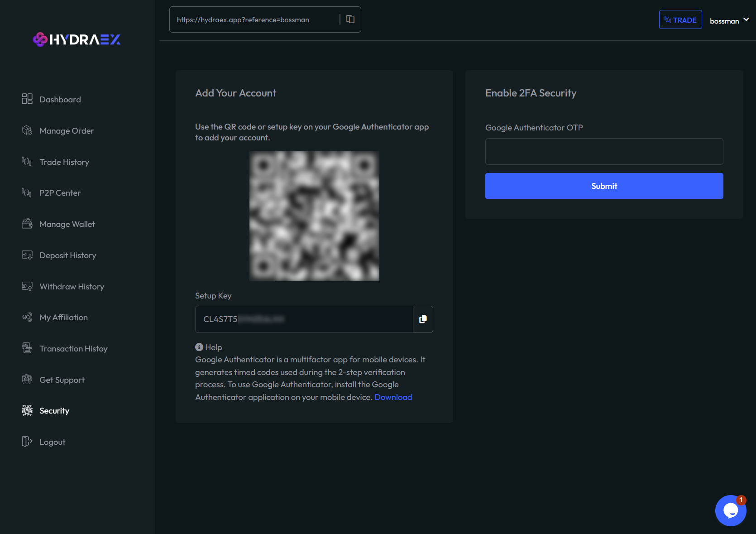This screenshot has height=534, width=756.
Task: Copy the setup key with the copy icon
Action: tap(423, 319)
